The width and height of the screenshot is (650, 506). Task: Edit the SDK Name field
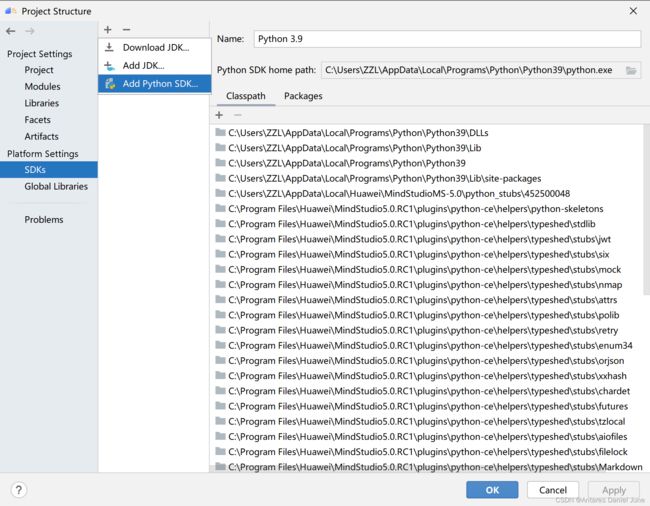[447, 39]
